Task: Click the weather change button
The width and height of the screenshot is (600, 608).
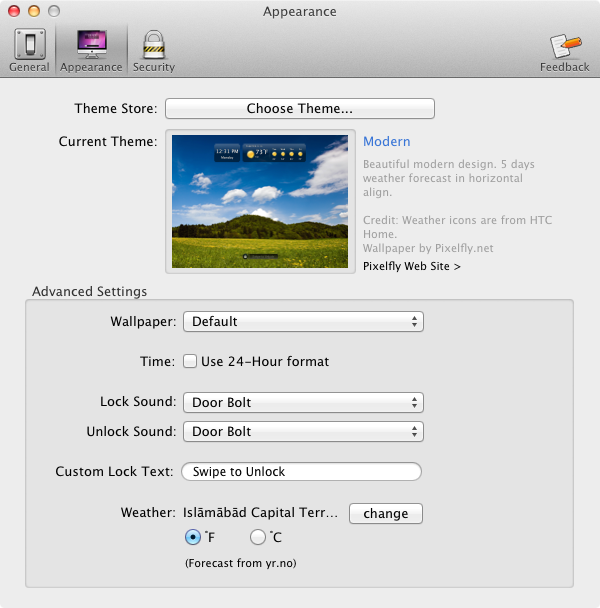Action: [x=386, y=514]
